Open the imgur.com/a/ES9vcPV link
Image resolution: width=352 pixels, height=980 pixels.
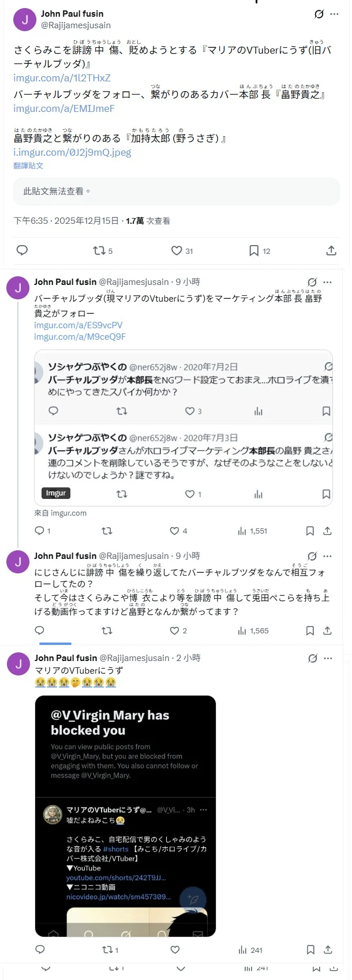(x=78, y=325)
